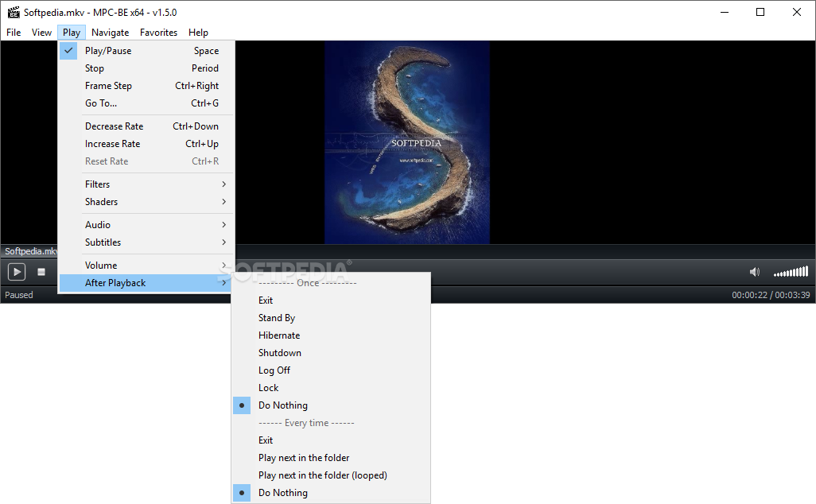816x504 pixels.
Task: Choose Stop from the Play menu
Action: click(x=147, y=68)
